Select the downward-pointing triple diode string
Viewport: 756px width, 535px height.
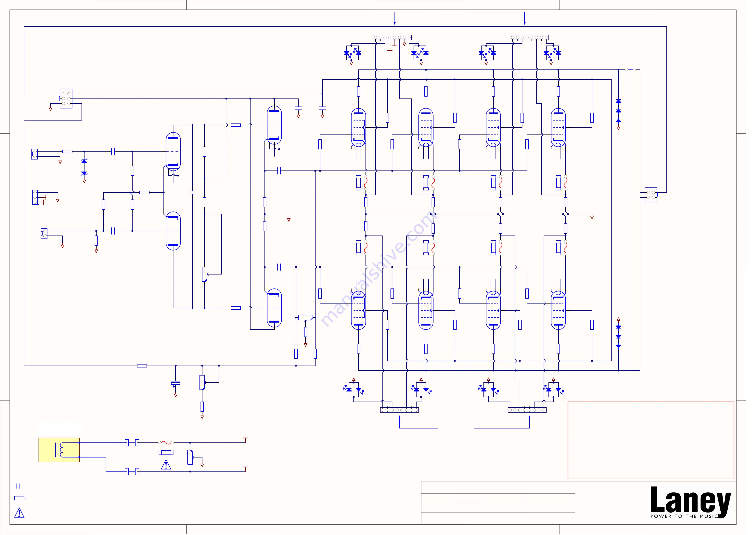coord(618,337)
